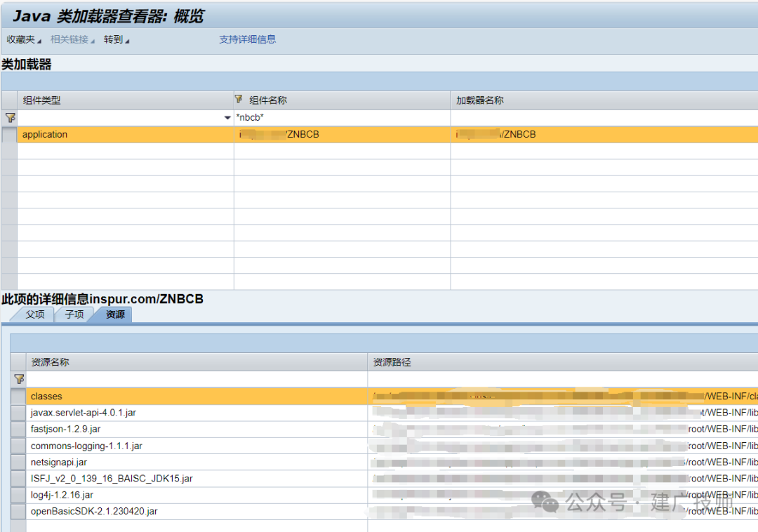Open the 相关链接 menu
Screen dimensions: 758x532
coord(72,39)
